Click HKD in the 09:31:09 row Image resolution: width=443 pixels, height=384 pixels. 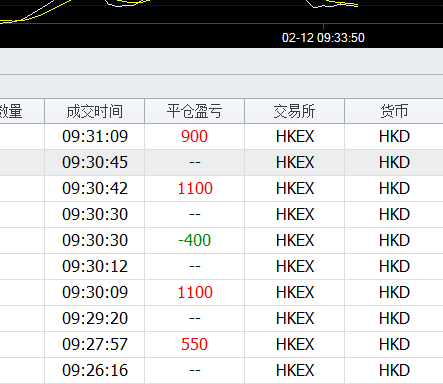394,136
